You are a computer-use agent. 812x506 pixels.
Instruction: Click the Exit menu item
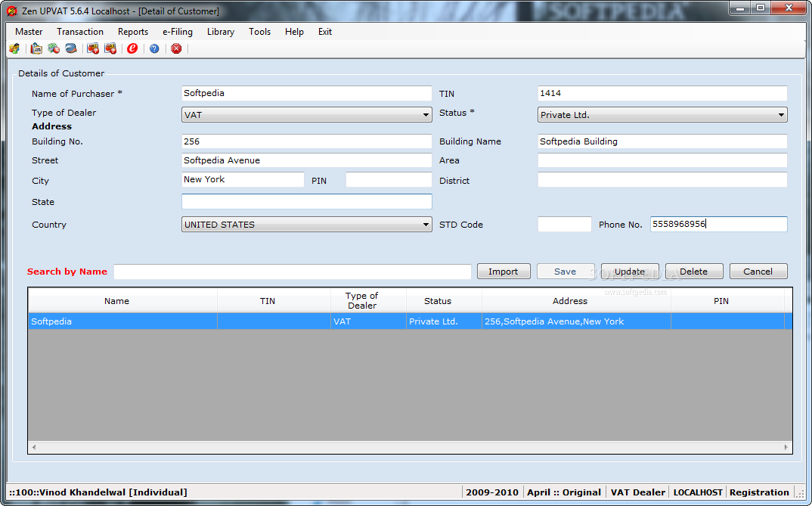pos(324,32)
